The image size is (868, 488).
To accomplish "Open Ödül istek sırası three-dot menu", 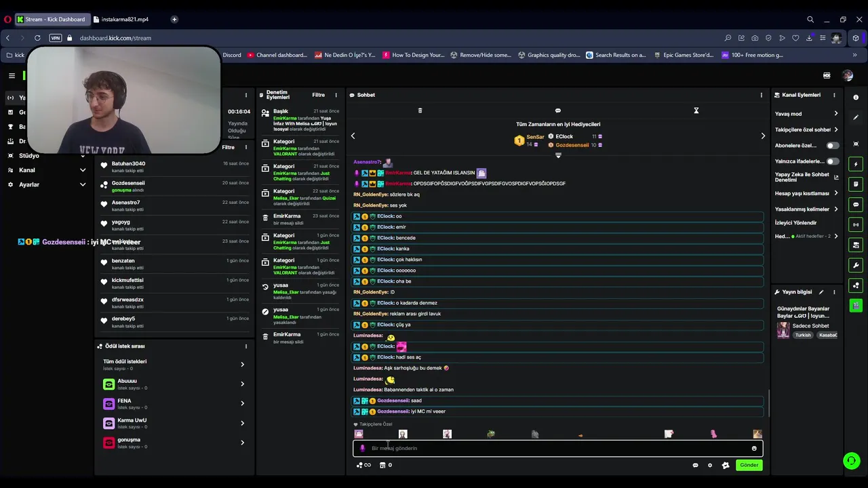I will pos(246,346).
